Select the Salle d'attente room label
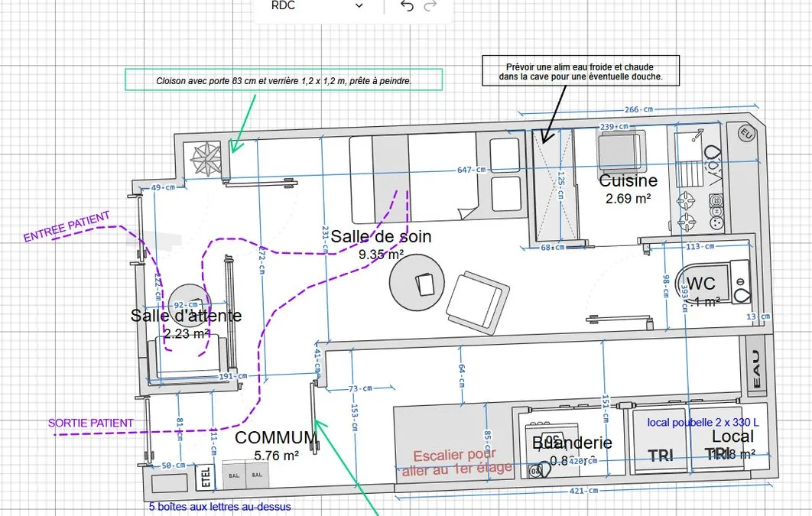 186,315
